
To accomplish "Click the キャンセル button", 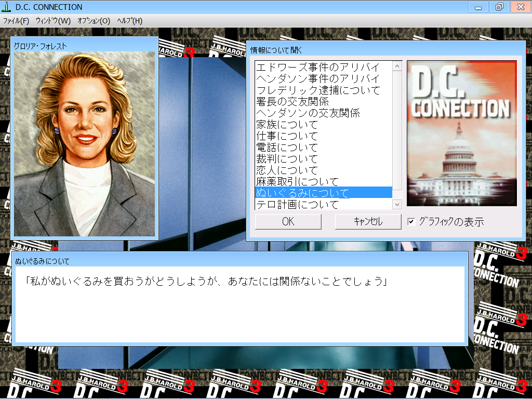I will pyautogui.click(x=368, y=221).
